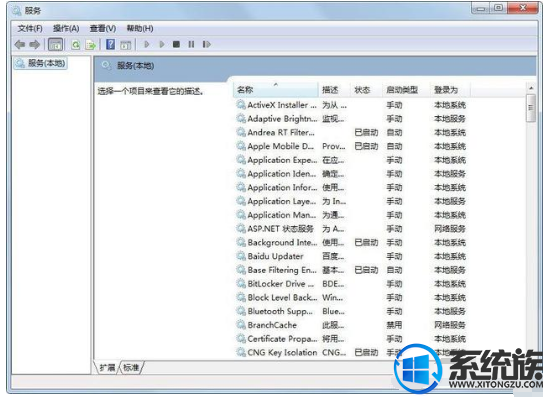Sort list by the 名称 column header
The width and height of the screenshot is (543, 397).
276,90
